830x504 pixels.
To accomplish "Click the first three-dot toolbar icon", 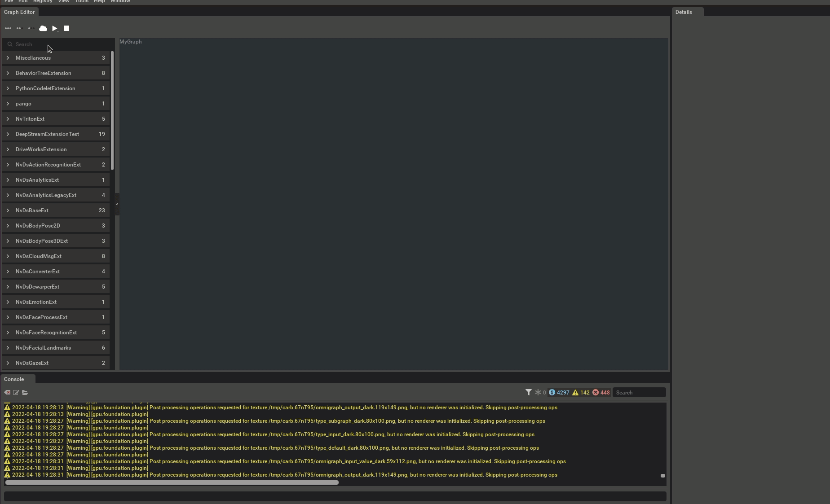I will (x=8, y=28).
